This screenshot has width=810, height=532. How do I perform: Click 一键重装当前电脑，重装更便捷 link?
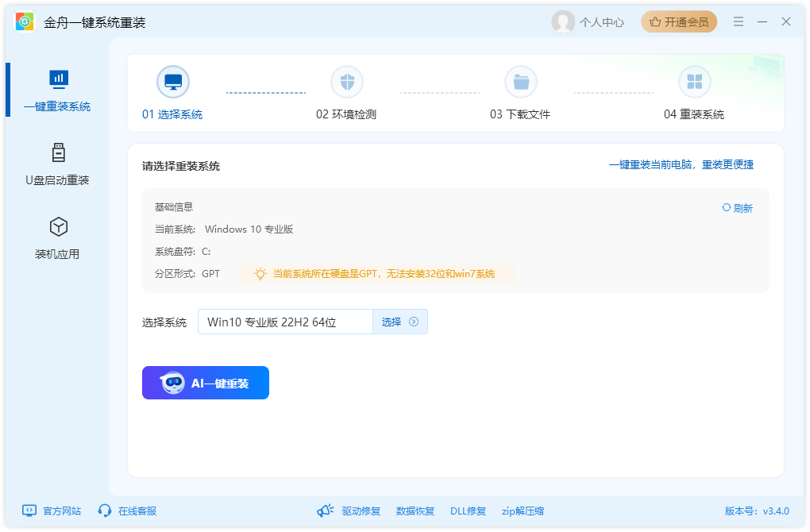click(685, 164)
